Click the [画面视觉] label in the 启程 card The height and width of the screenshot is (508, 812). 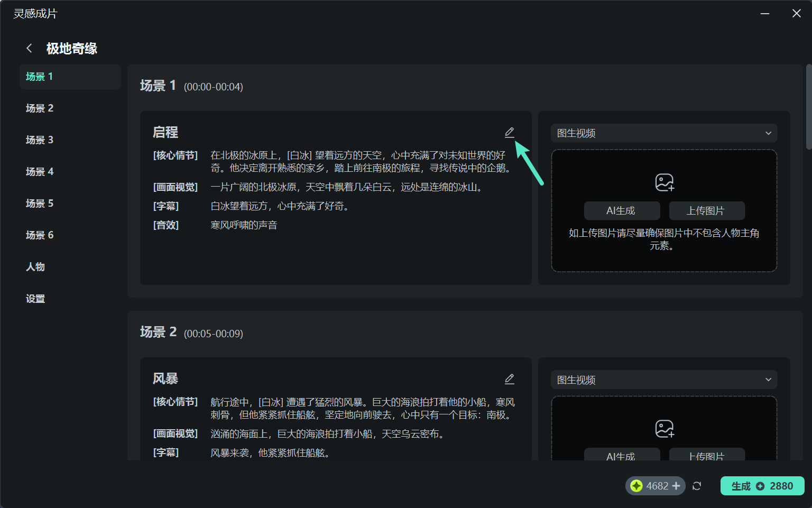(x=176, y=187)
